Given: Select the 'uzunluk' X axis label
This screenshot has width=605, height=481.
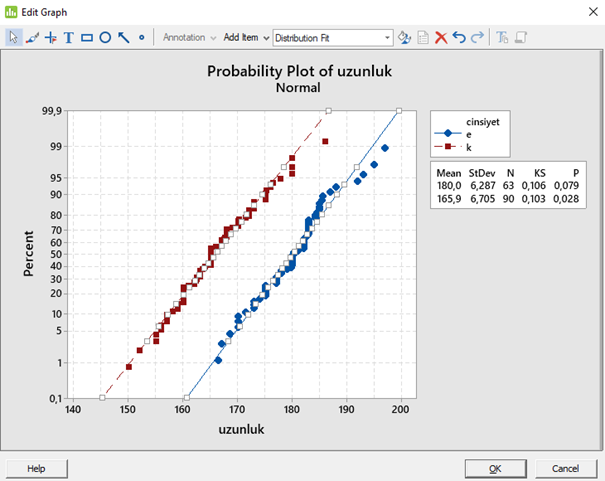Looking at the screenshot, I should click(242, 429).
